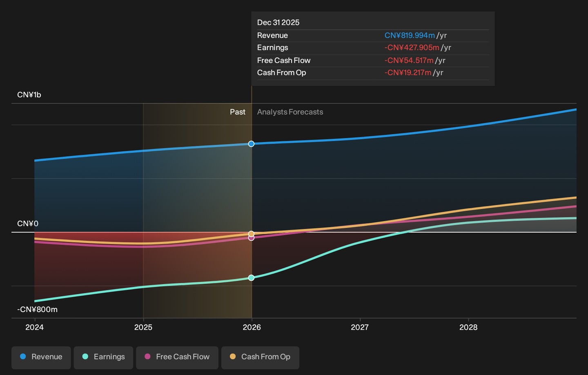588x375 pixels.
Task: Click the Past region label
Action: pos(238,112)
